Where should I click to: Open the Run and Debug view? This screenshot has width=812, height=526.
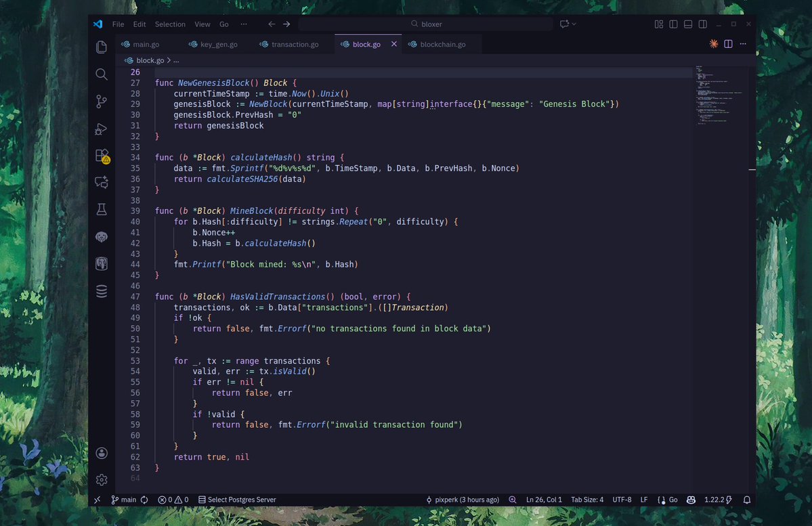click(x=102, y=129)
